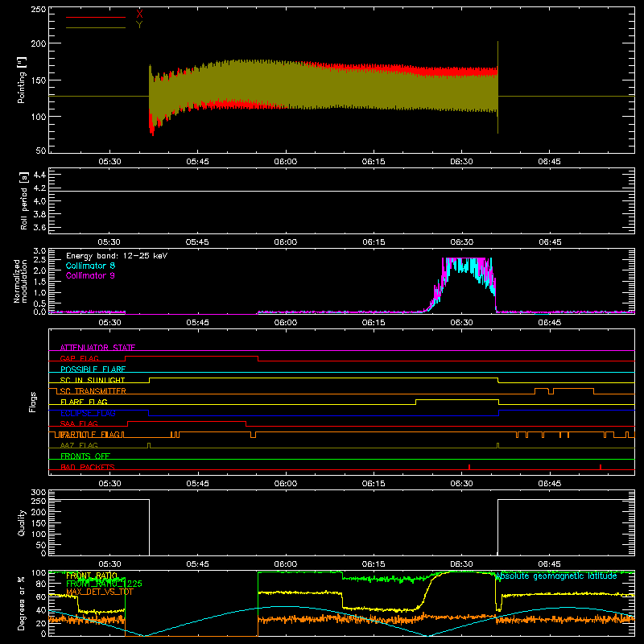This screenshot has height=644, width=644.
Task: Click the 200 value on the Pointing axis
Action: coord(39,43)
